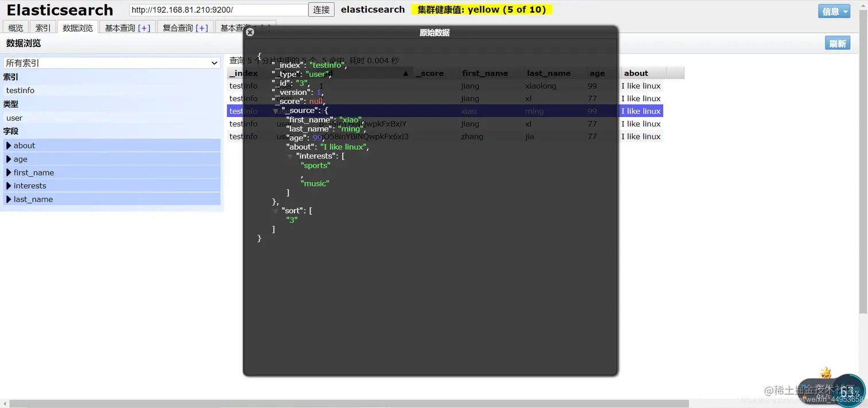
Task: Select the row with first_name zhang
Action: [445, 137]
